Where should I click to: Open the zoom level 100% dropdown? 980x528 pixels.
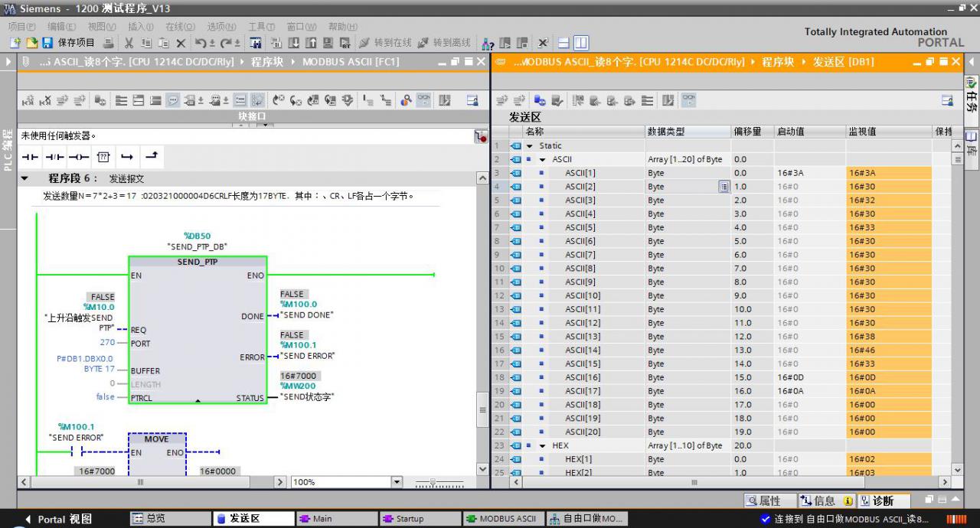click(397, 482)
